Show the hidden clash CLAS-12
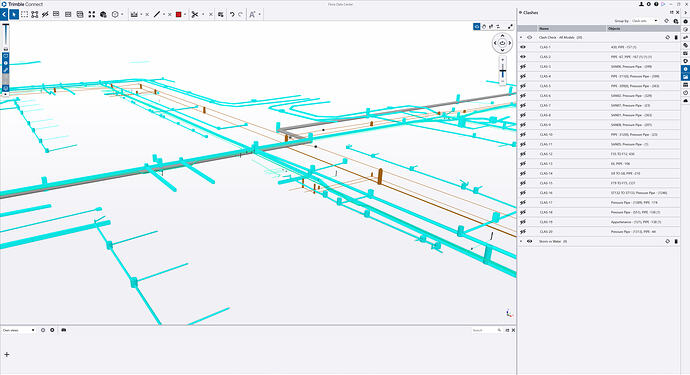Screen dimensions: 690x375 tap(523, 154)
